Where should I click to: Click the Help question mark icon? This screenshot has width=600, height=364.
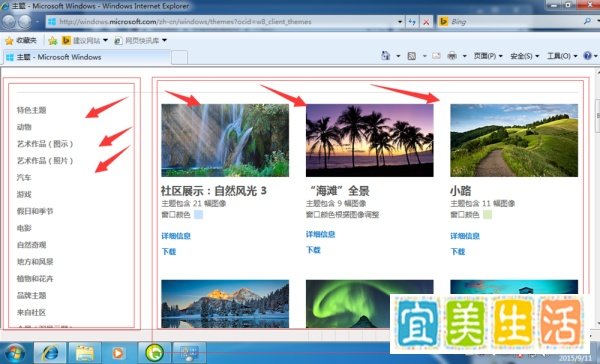pyautogui.click(x=587, y=56)
